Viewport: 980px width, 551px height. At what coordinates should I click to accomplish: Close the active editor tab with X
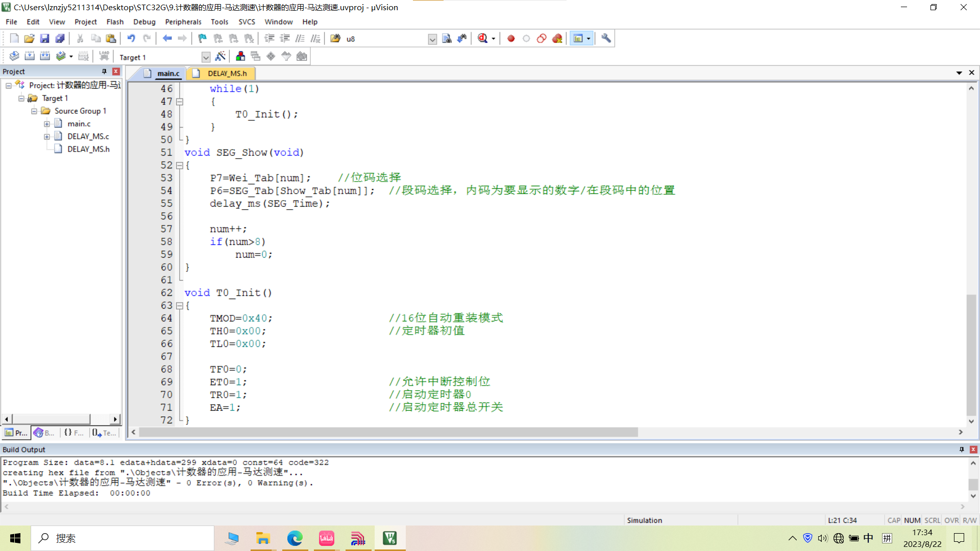971,73
